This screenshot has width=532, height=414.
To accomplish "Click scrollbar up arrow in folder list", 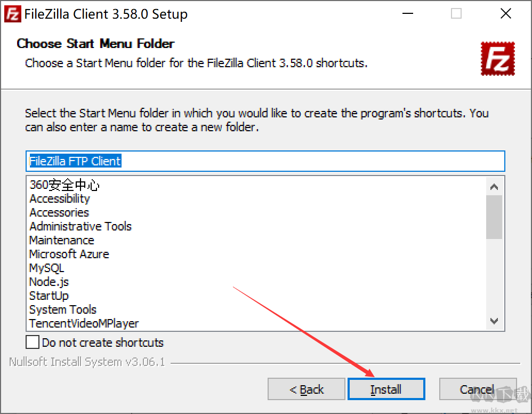I will pos(494,186).
